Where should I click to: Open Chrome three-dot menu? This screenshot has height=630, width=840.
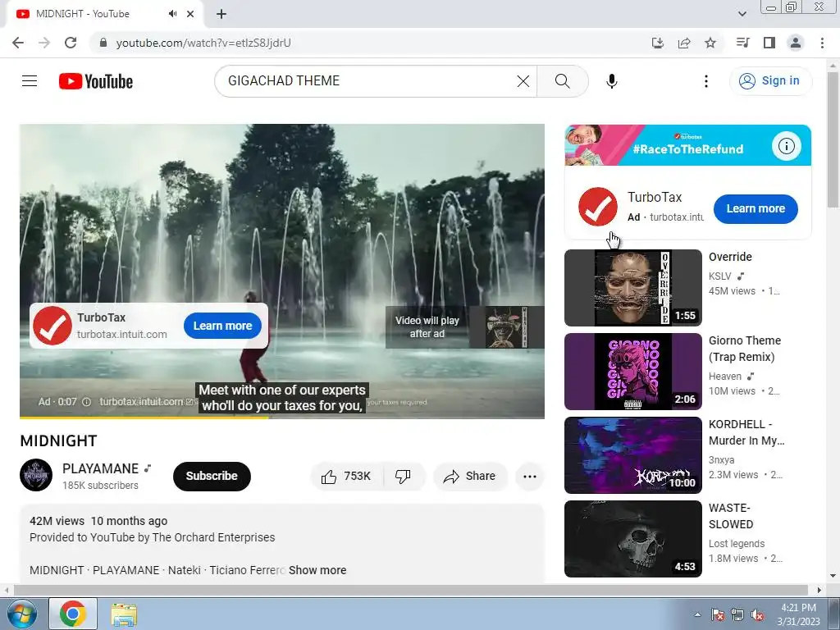(x=822, y=43)
